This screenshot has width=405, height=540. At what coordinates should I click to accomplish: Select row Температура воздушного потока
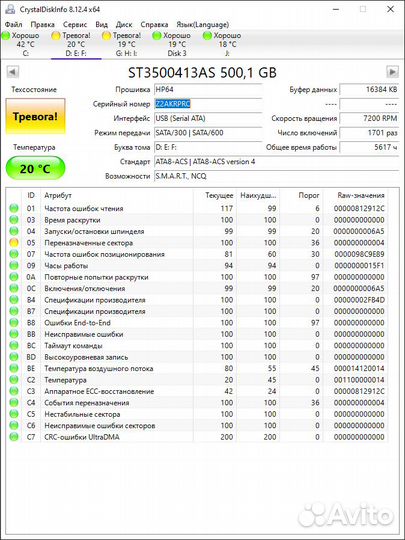point(197,368)
